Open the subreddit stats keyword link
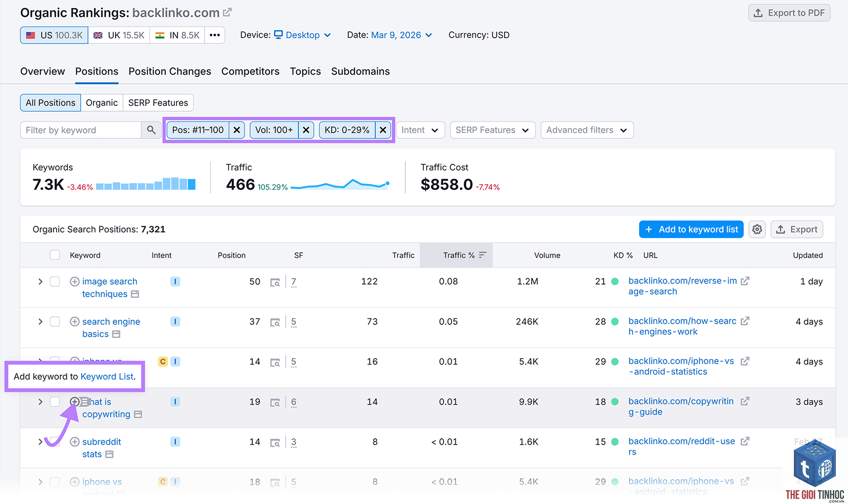This screenshot has width=848, height=504. click(x=101, y=448)
